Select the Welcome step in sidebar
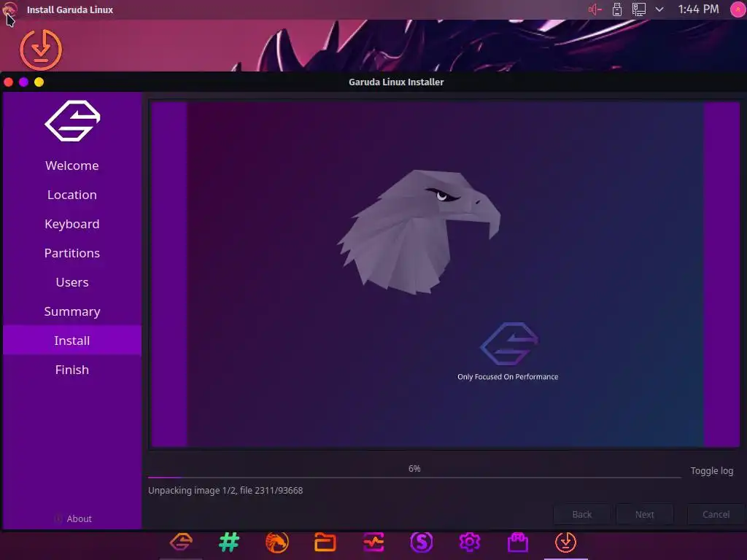 pos(72,166)
